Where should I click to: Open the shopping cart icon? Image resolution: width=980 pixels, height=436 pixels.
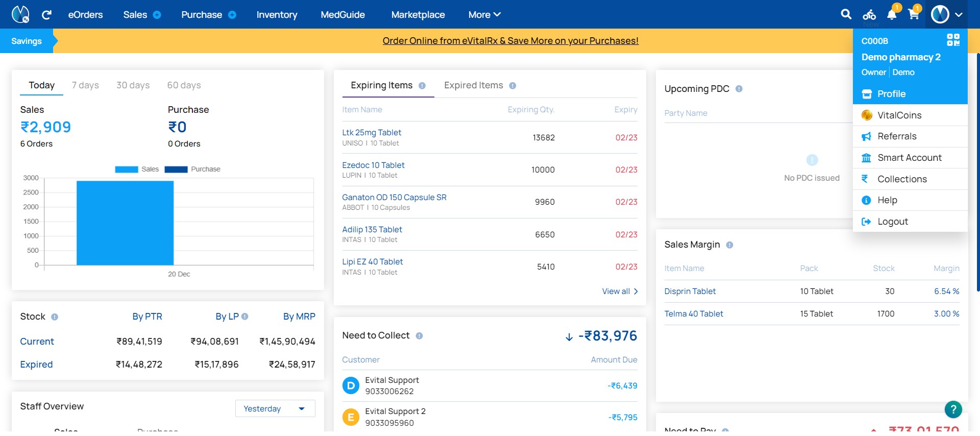pos(914,14)
